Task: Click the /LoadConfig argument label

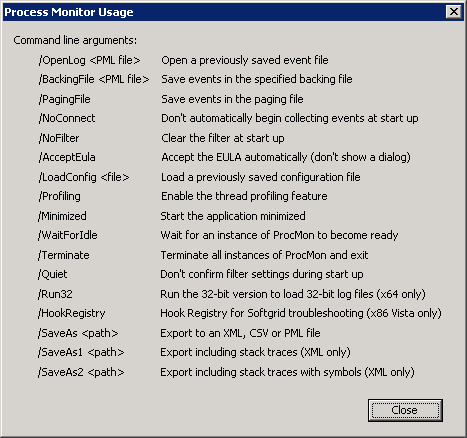Action: pos(84,177)
